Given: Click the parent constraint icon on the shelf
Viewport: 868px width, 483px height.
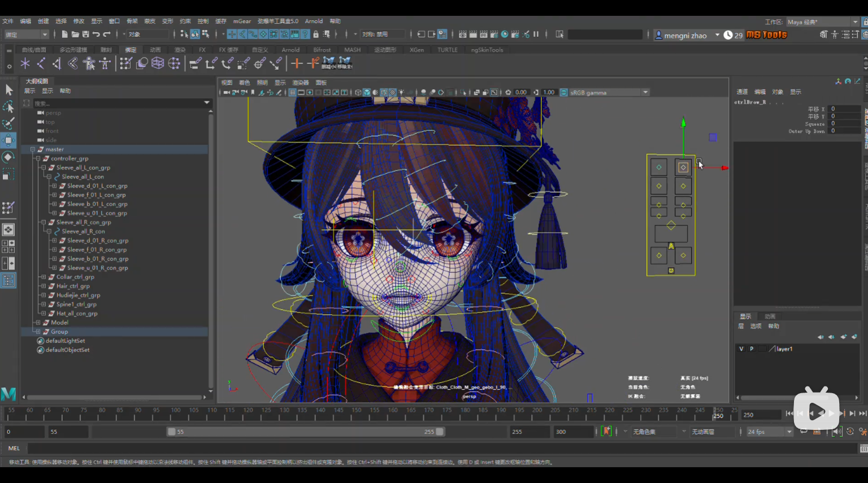Looking at the screenshot, I should pos(195,63).
